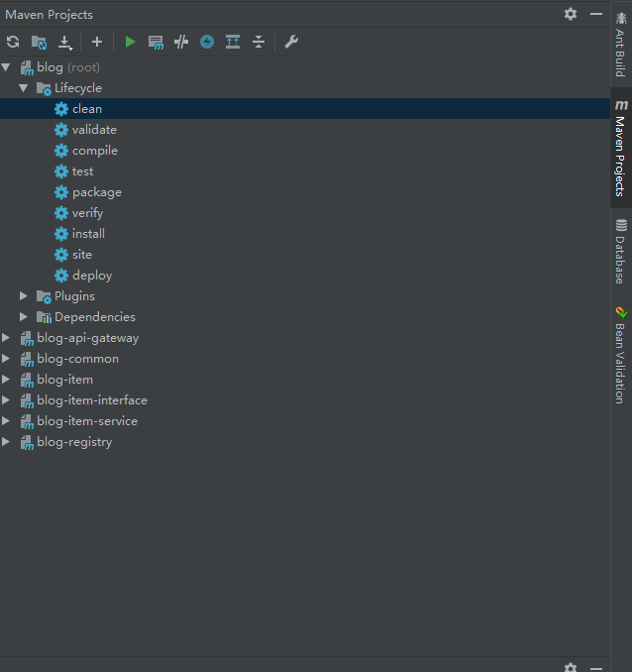
Task: Select the Maven Projects side tab
Action: point(621,148)
